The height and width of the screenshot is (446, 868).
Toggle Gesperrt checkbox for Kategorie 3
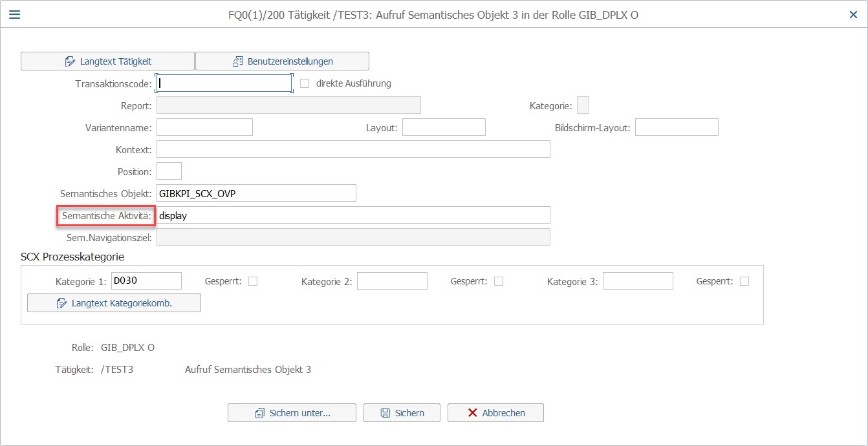click(744, 281)
